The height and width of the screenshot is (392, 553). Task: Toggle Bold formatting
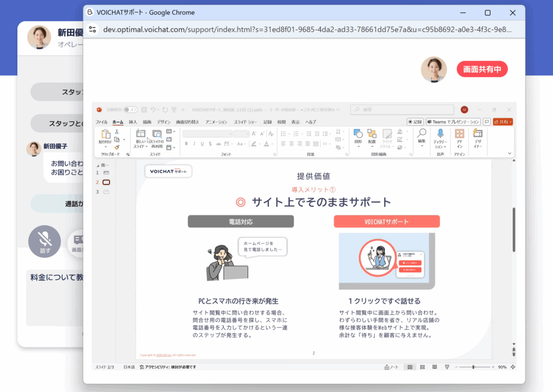click(186, 144)
